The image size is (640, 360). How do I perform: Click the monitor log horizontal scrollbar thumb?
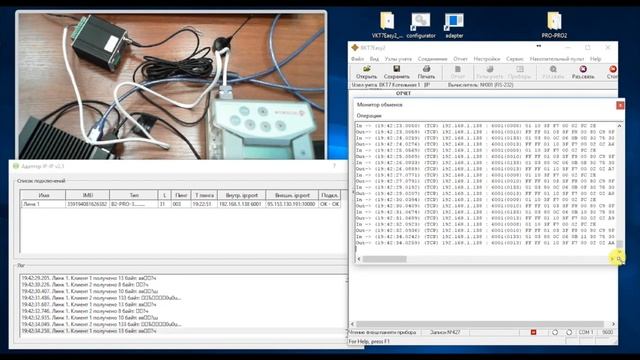click(x=384, y=259)
